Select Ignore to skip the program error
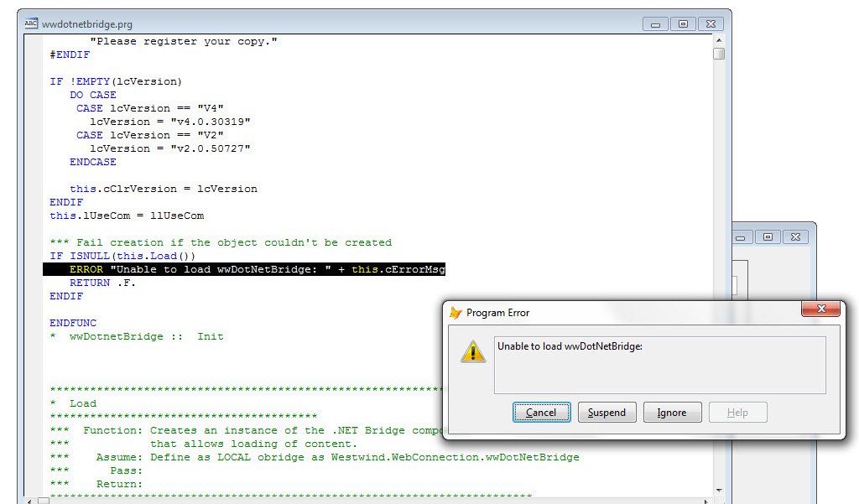The height and width of the screenshot is (504, 859). pos(671,413)
